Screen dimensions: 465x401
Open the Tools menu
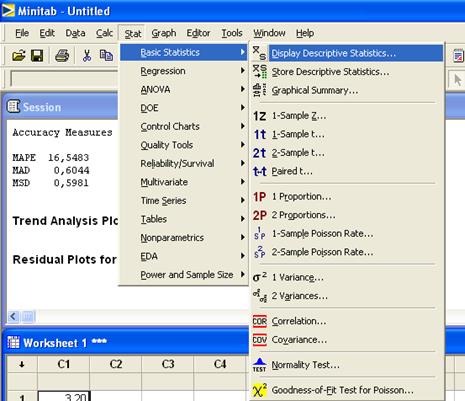232,33
